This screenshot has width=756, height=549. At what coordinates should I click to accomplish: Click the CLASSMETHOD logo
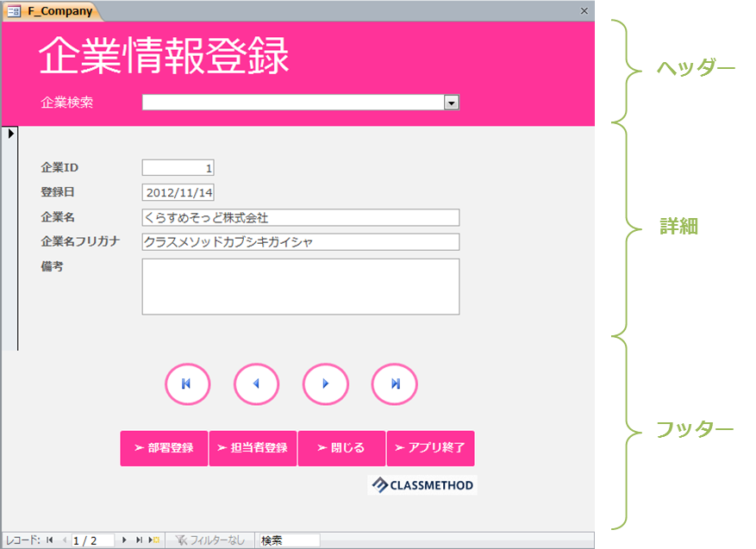422,484
